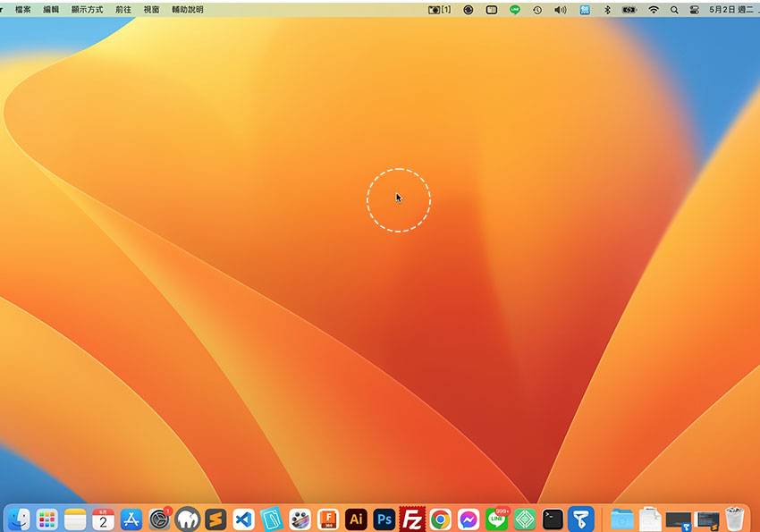
Task: Open Adobe Photoshop
Action: point(384,519)
